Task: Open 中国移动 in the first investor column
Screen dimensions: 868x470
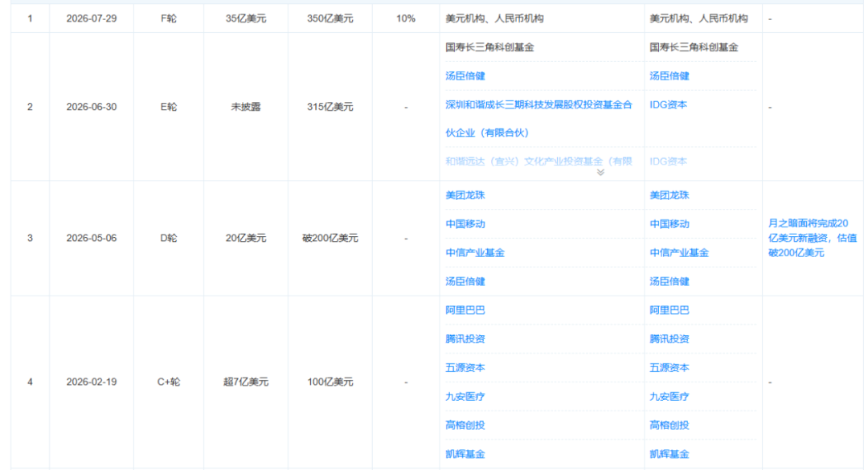Action: [465, 223]
